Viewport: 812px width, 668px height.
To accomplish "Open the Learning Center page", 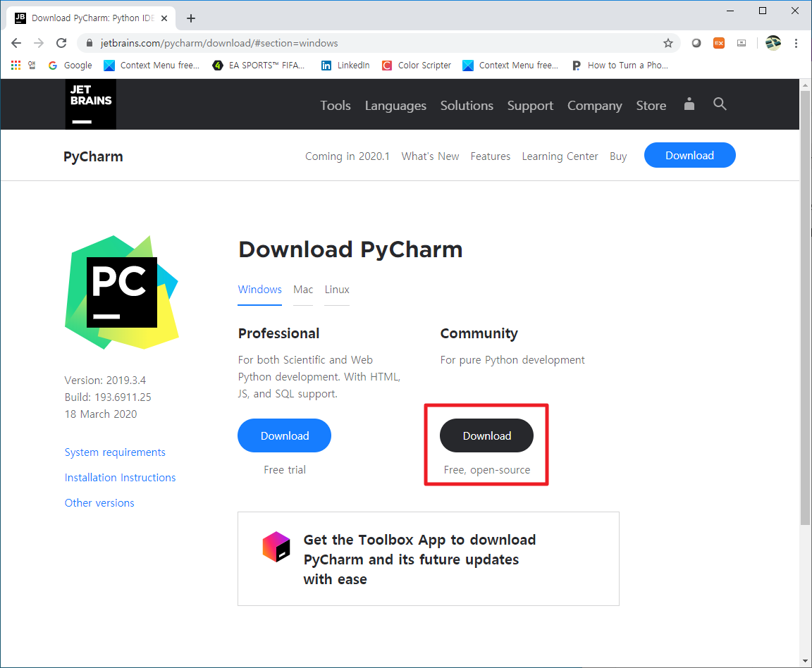I will [560, 156].
